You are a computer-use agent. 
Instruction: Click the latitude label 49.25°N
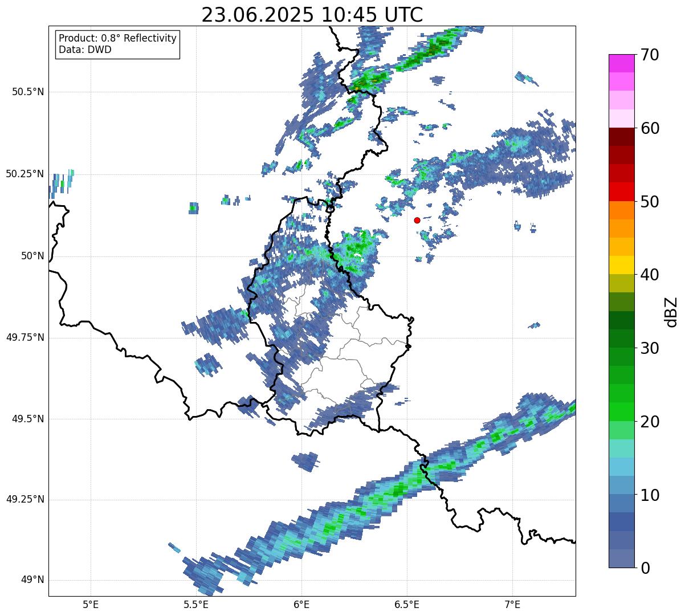[25, 500]
